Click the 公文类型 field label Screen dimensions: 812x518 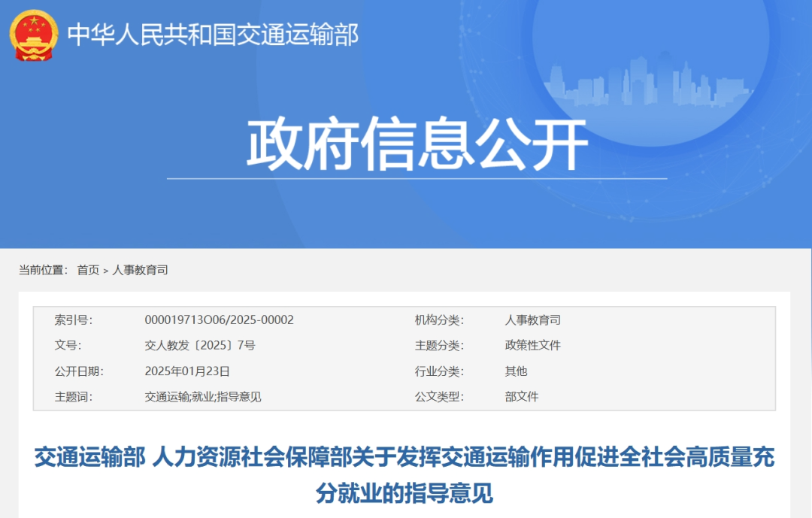[439, 397]
